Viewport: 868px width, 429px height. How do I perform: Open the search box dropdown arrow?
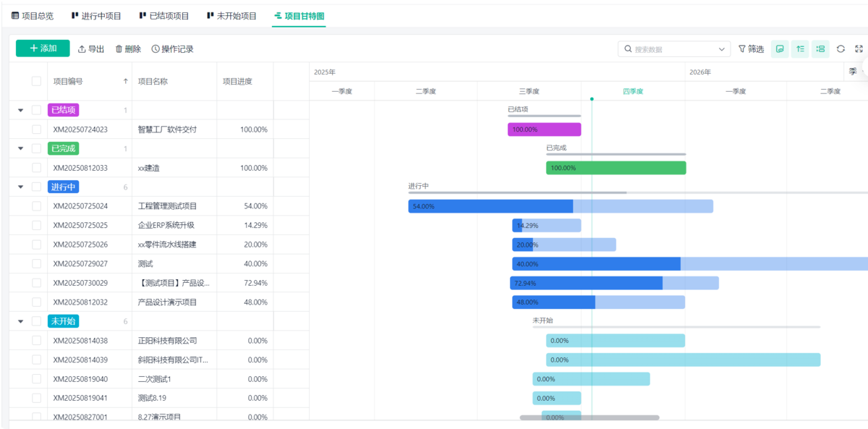[x=722, y=49]
